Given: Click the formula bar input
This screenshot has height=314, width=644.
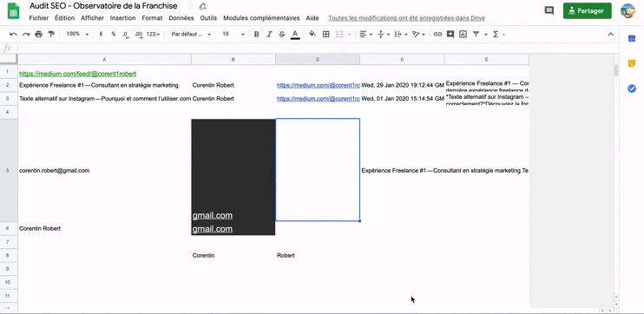Looking at the screenshot, I should pyautogui.click(x=316, y=48).
